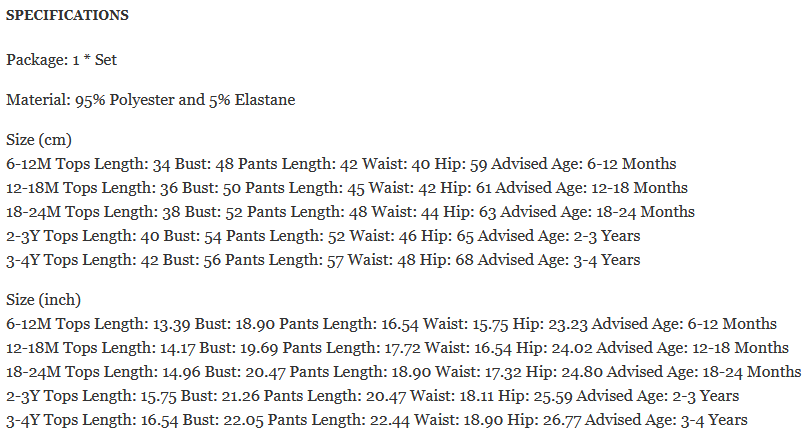Click the 6-12M row in the inch table
Image resolution: width=810 pixels, height=438 pixels.
click(391, 324)
